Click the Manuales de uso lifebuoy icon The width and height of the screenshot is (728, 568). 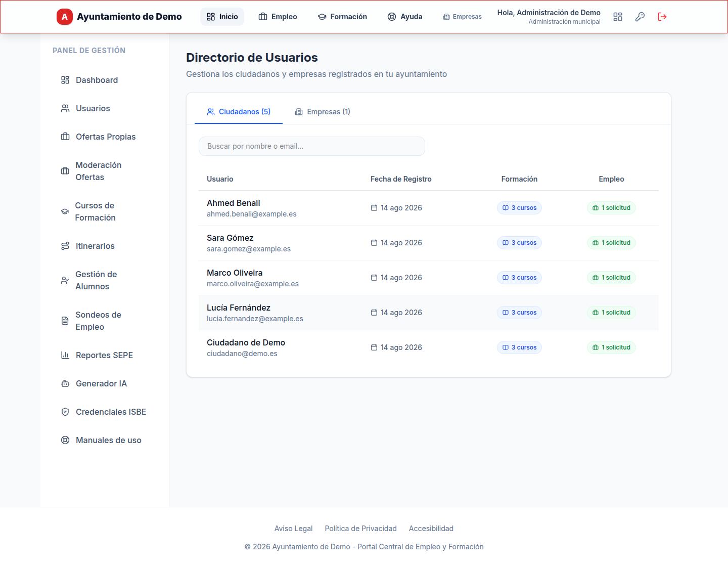point(65,440)
